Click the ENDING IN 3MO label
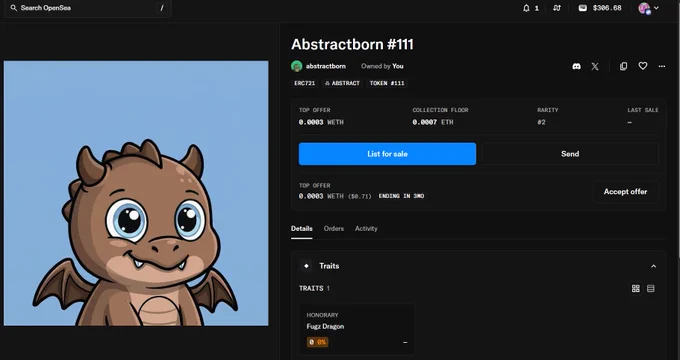680x360 pixels. 401,196
